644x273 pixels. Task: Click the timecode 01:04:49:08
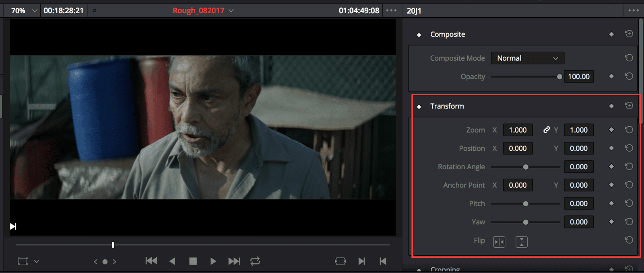(359, 11)
